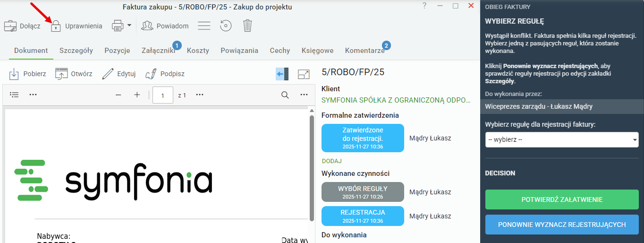Image resolution: width=644 pixels, height=243 pixels.
Task: Click the PDF viewer search magnifier icon
Action: 285,95
